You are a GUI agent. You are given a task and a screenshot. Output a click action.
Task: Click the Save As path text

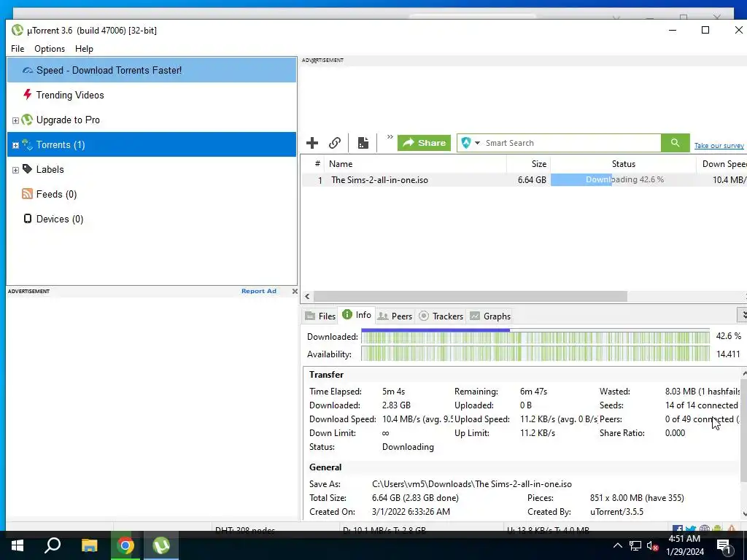coord(472,484)
